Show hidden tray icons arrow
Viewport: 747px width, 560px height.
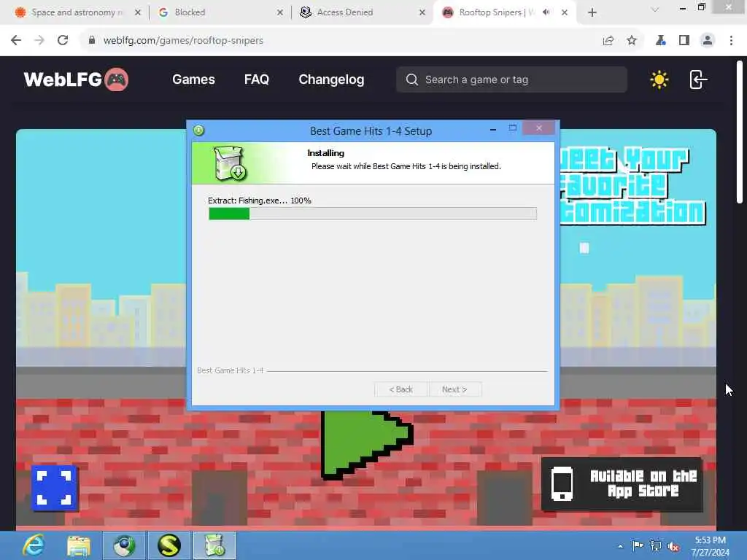click(620, 546)
